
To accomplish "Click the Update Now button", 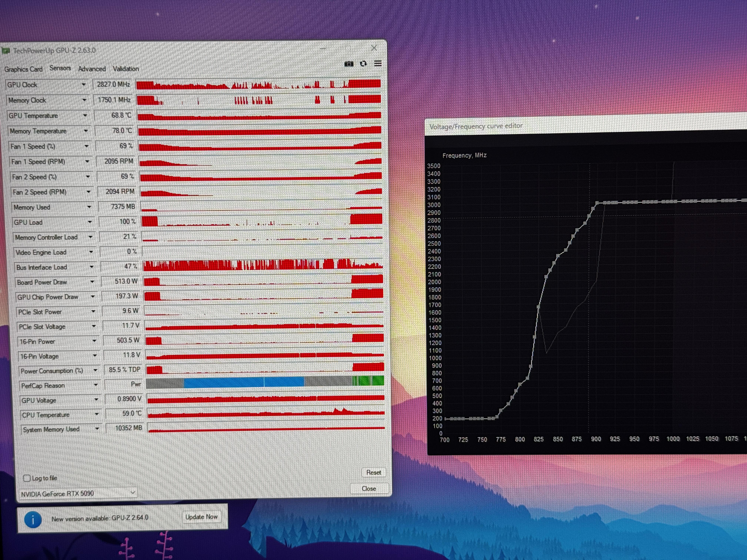I will (x=201, y=517).
